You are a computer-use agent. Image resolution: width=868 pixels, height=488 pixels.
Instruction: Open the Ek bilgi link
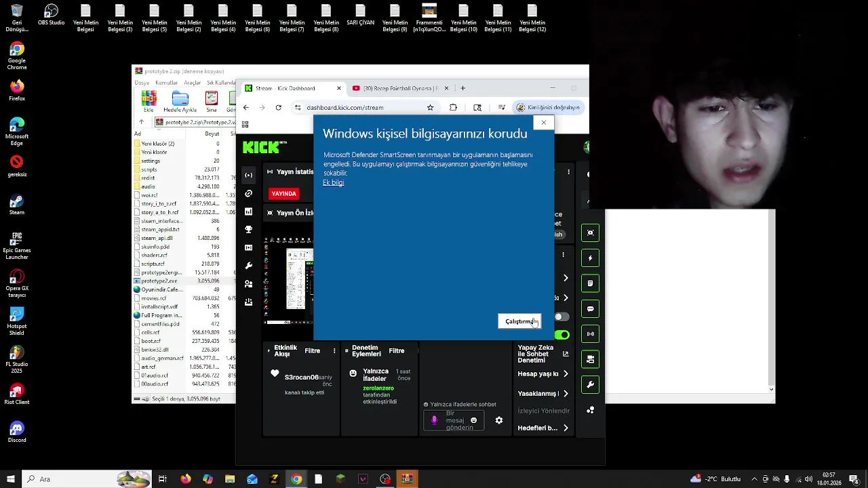click(333, 182)
